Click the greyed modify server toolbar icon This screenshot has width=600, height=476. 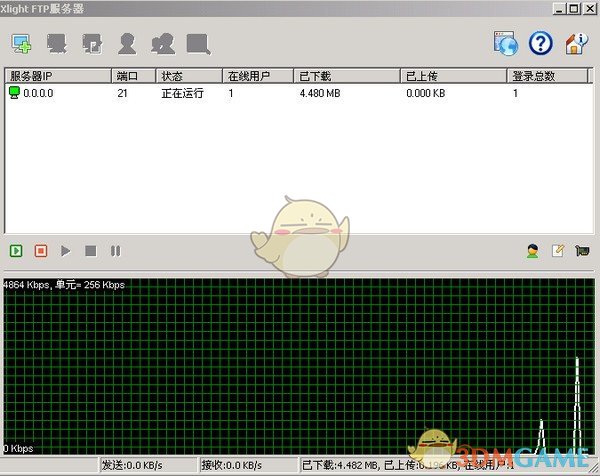tap(92, 44)
